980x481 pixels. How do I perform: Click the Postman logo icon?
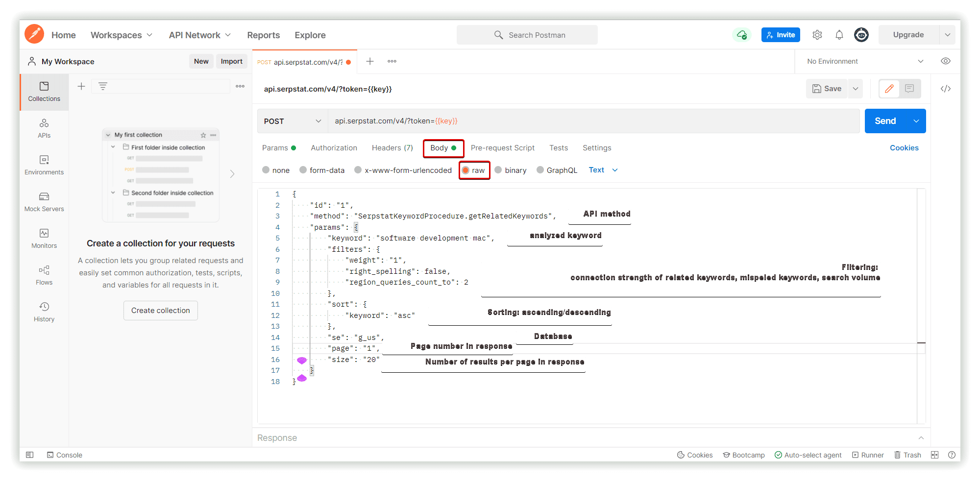point(34,34)
